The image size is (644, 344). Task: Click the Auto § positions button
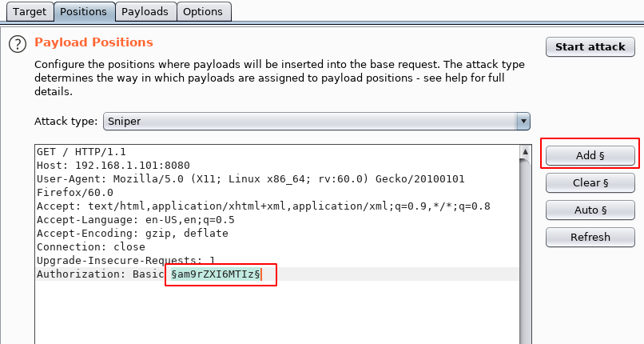coord(590,210)
